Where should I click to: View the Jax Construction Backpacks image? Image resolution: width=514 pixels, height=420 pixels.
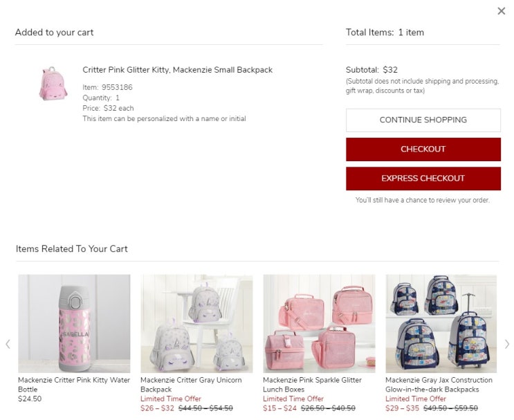441,324
